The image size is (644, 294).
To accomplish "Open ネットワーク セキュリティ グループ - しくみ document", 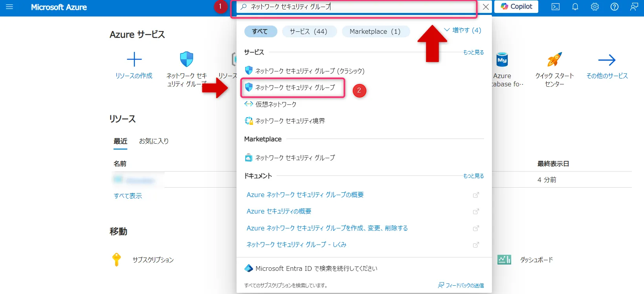I will pyautogui.click(x=297, y=245).
